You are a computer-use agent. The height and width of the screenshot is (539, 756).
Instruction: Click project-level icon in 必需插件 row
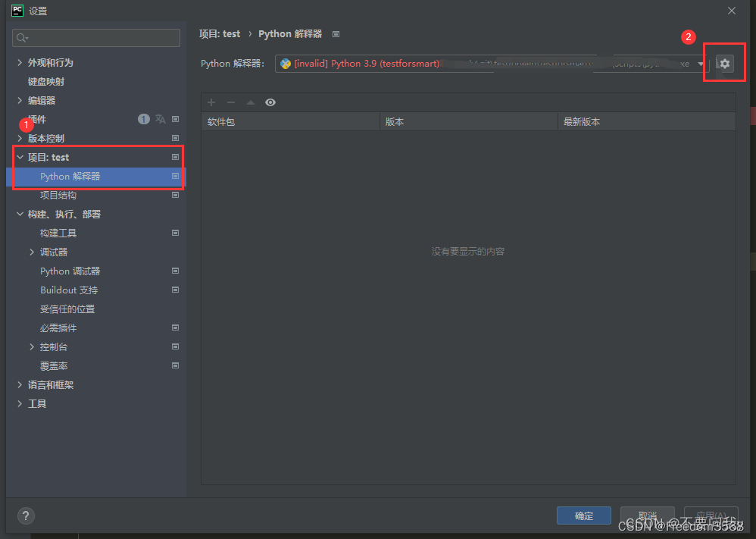point(176,328)
